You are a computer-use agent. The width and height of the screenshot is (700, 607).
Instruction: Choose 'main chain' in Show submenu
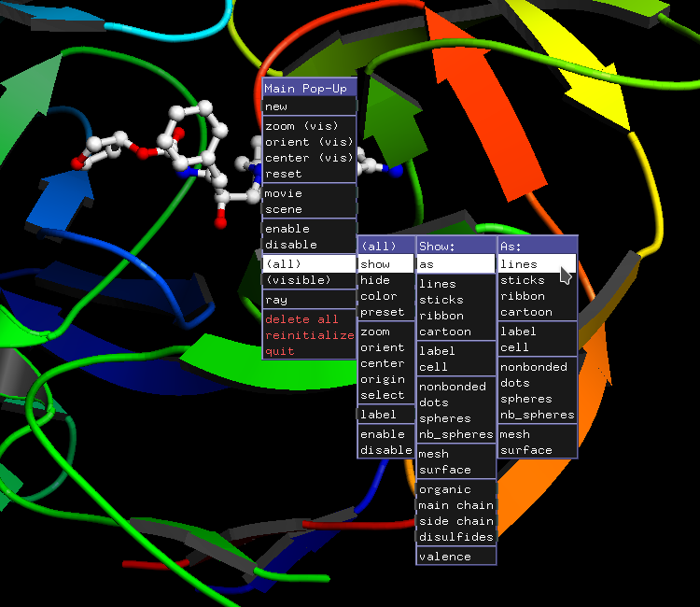point(455,505)
